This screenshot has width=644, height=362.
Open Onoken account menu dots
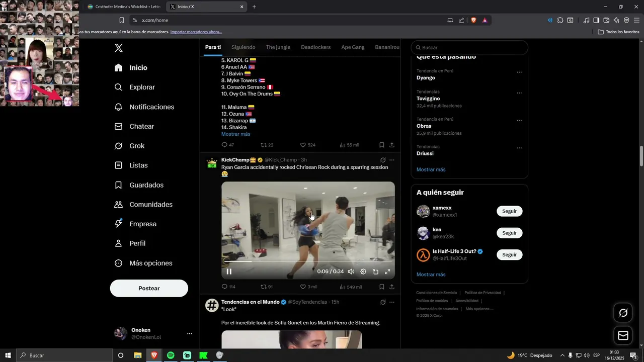coord(190,333)
